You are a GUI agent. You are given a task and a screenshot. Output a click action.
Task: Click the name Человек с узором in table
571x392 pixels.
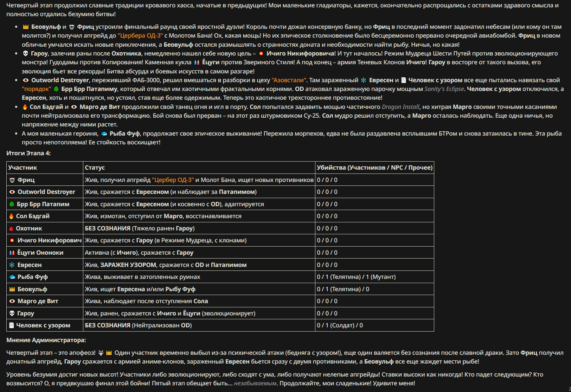[43, 325]
